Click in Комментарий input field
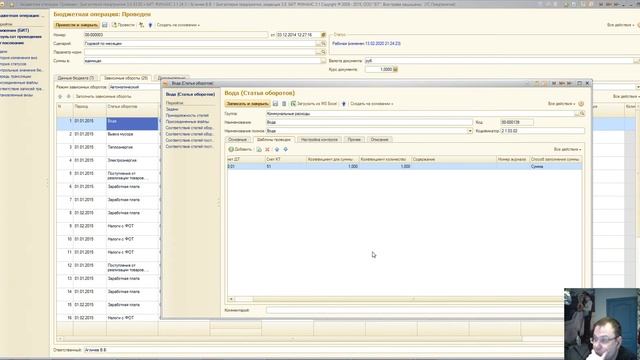 click(x=424, y=310)
